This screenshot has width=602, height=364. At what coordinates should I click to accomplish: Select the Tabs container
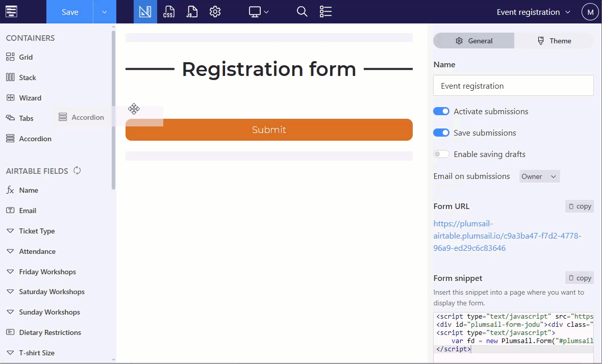pos(19,118)
